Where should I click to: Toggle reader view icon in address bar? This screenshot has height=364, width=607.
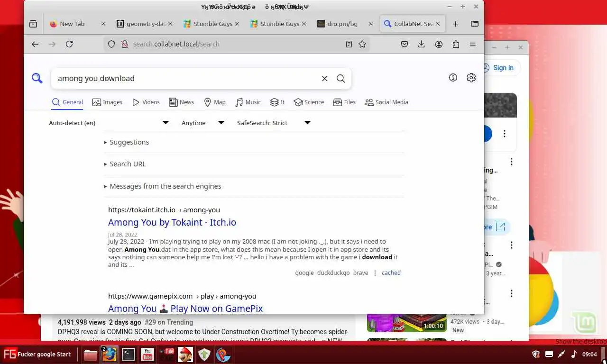tap(349, 44)
